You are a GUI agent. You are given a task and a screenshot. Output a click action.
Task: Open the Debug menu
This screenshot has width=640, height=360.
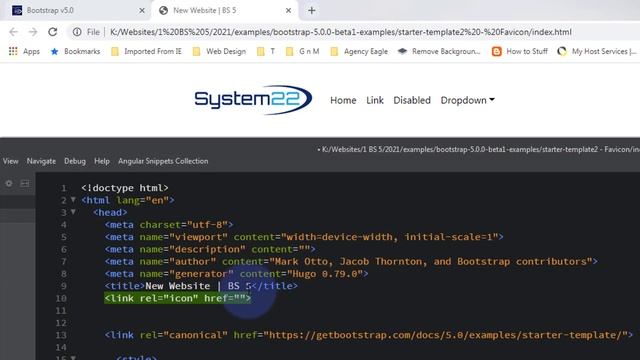(x=75, y=161)
